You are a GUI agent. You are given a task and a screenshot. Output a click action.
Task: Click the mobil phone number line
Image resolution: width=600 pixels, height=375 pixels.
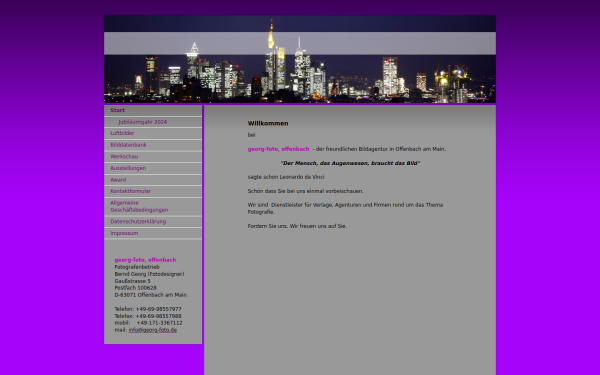click(148, 323)
